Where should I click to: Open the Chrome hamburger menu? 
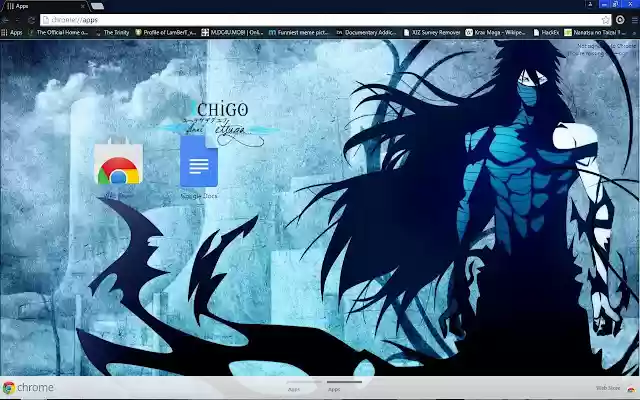pos(634,20)
